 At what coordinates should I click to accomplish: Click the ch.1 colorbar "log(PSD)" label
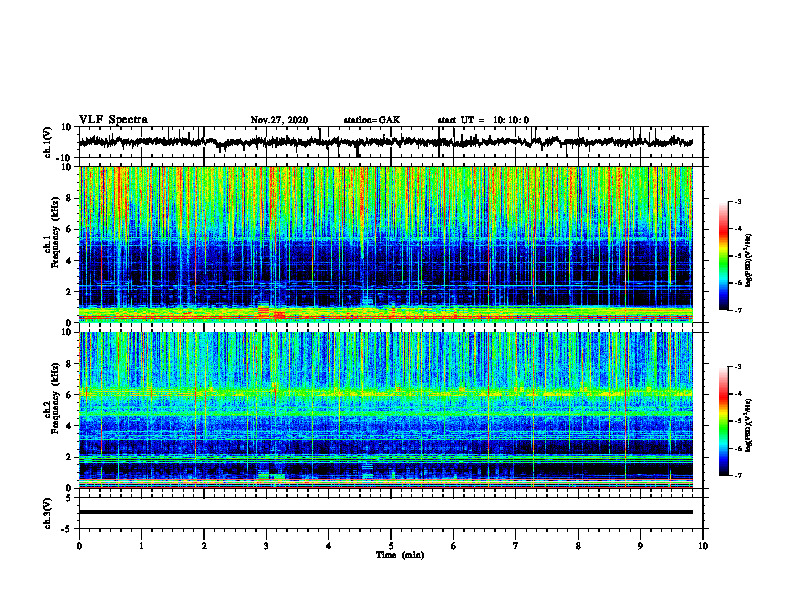(748, 260)
